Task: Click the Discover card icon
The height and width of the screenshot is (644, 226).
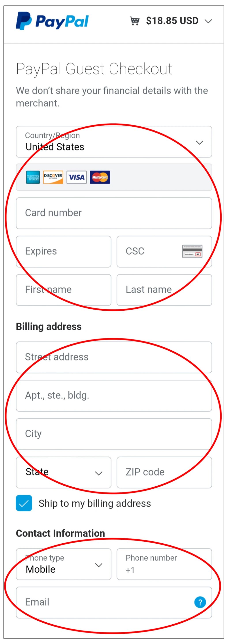Action: 53,177
